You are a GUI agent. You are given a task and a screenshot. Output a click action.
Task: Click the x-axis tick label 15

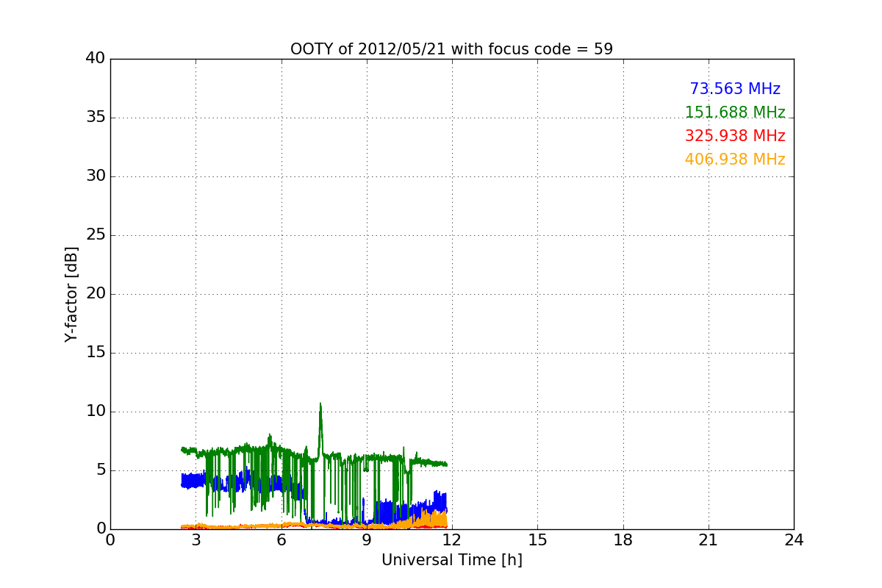click(x=537, y=539)
